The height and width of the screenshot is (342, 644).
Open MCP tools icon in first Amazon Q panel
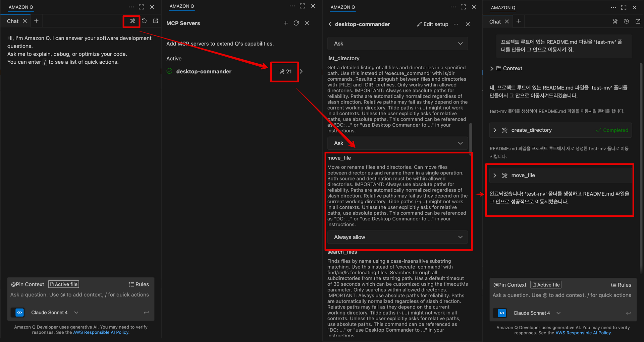tap(132, 21)
